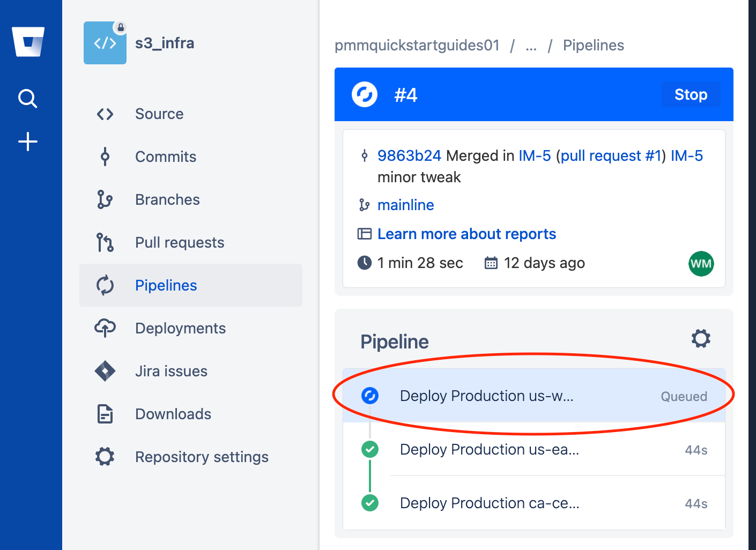Open Pull requests via its sidebar icon
The image size is (756, 550).
(x=105, y=242)
